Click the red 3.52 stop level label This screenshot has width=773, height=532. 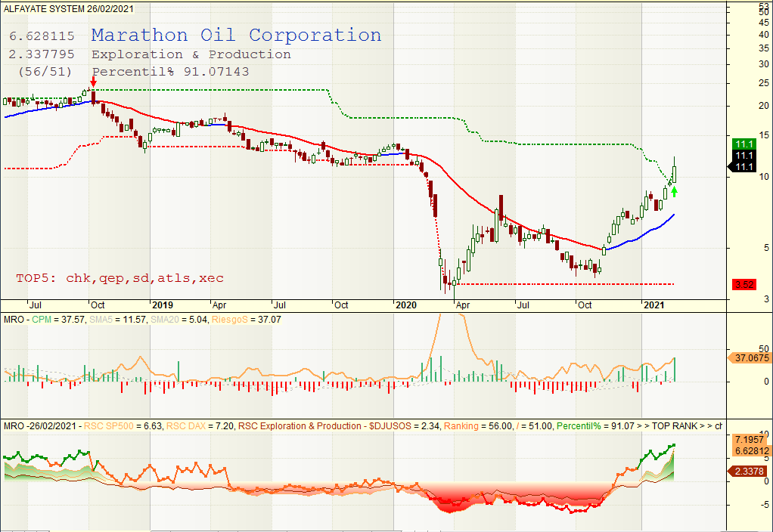pyautogui.click(x=744, y=284)
